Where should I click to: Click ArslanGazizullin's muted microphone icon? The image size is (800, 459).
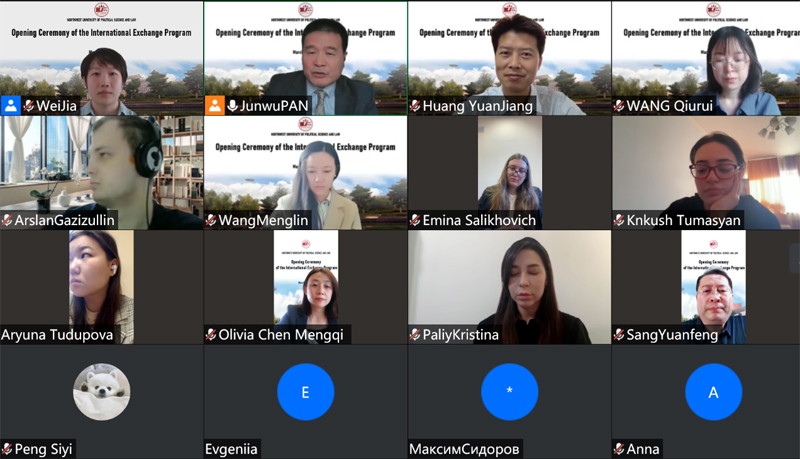coord(7,220)
